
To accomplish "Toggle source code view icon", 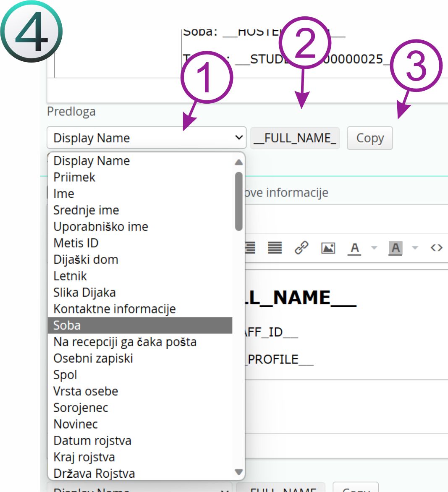I will coord(436,248).
